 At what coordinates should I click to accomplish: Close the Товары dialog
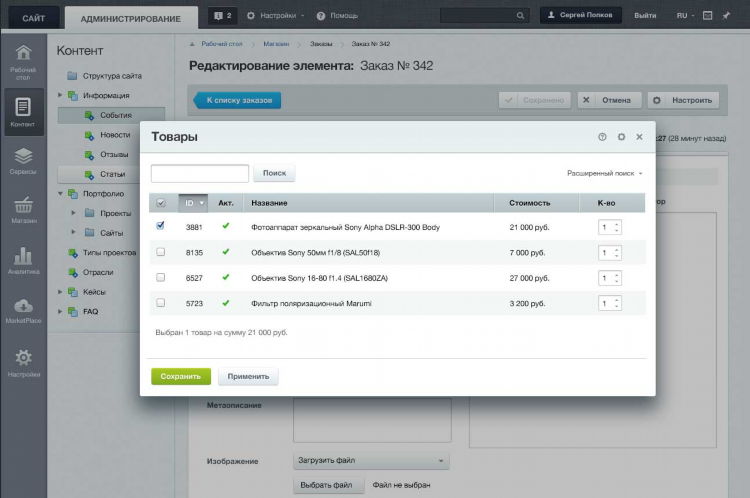640,137
